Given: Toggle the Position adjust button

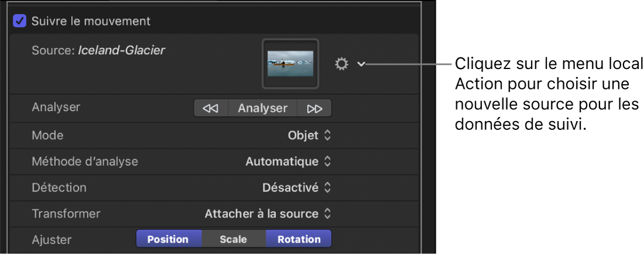Looking at the screenshot, I should tap(168, 239).
